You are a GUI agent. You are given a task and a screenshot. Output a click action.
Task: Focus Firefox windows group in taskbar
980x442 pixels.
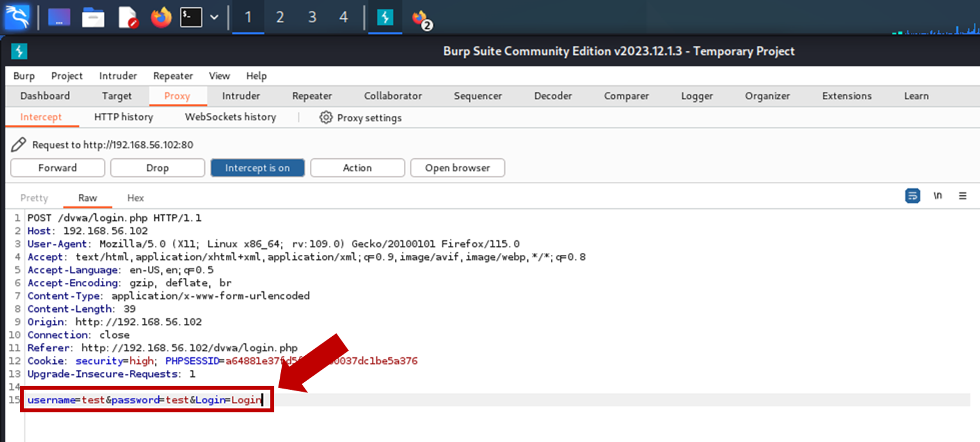click(x=421, y=19)
